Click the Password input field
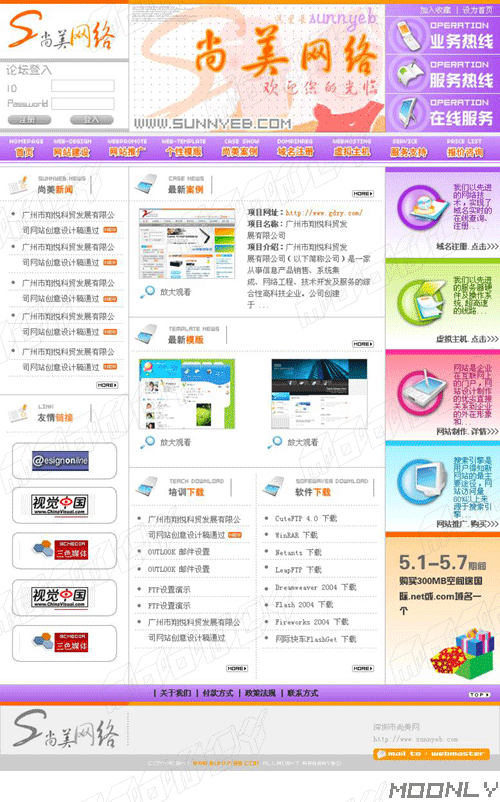 point(83,103)
